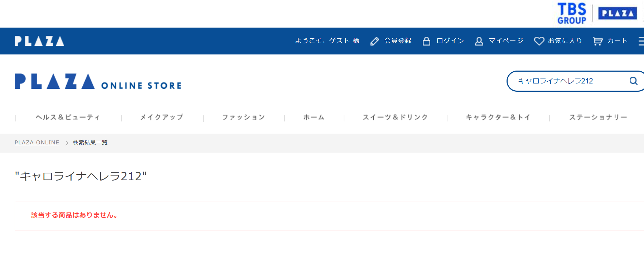Select the マイページ person icon
The image size is (644, 254).
[479, 41]
